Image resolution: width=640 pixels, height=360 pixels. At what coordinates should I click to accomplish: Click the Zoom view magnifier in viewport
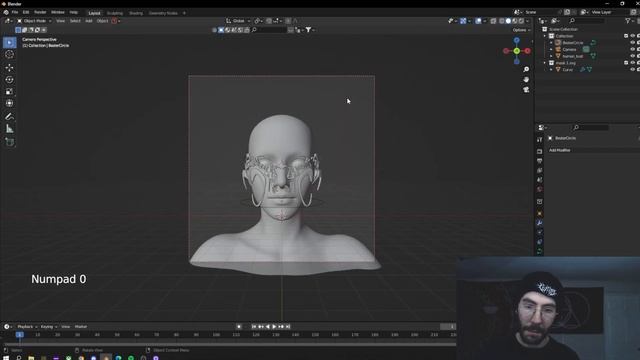[526, 69]
